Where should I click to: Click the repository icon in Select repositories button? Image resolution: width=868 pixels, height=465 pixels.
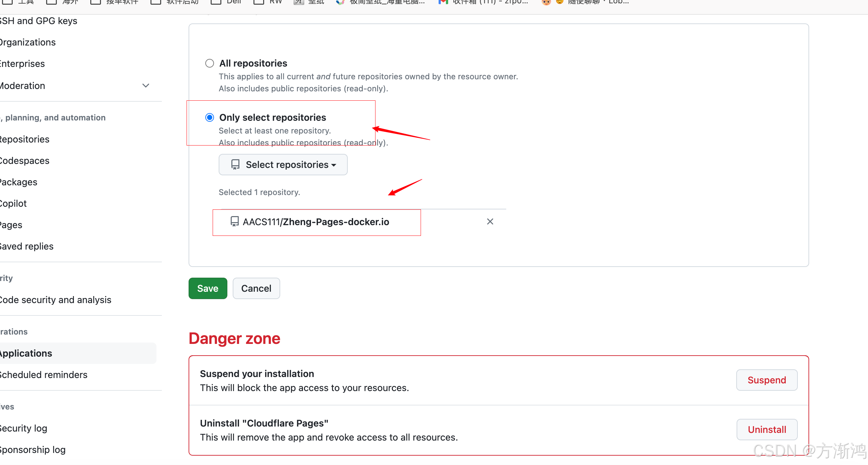(x=235, y=165)
